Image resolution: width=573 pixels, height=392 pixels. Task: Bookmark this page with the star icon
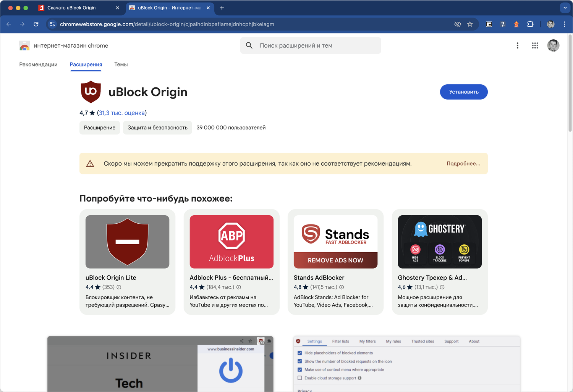[x=470, y=24]
